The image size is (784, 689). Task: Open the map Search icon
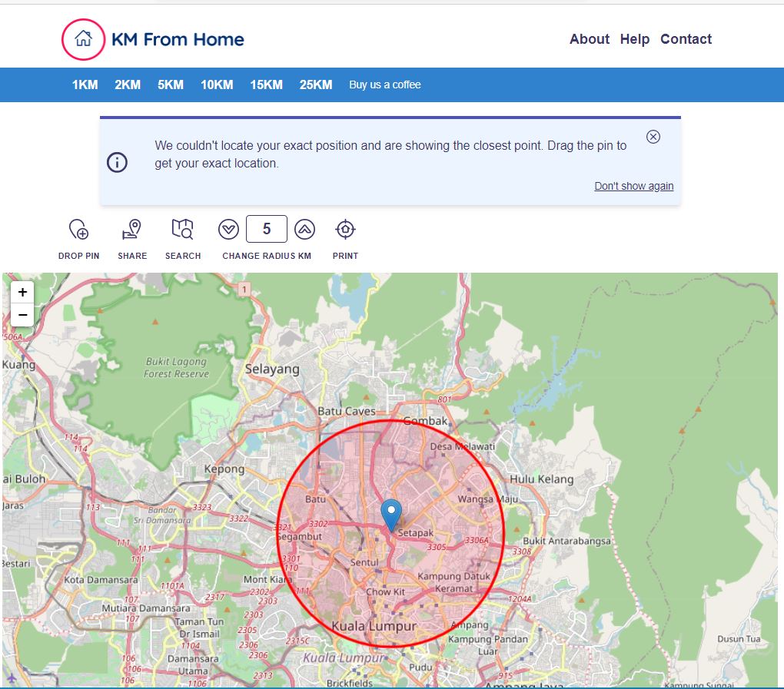tap(182, 230)
